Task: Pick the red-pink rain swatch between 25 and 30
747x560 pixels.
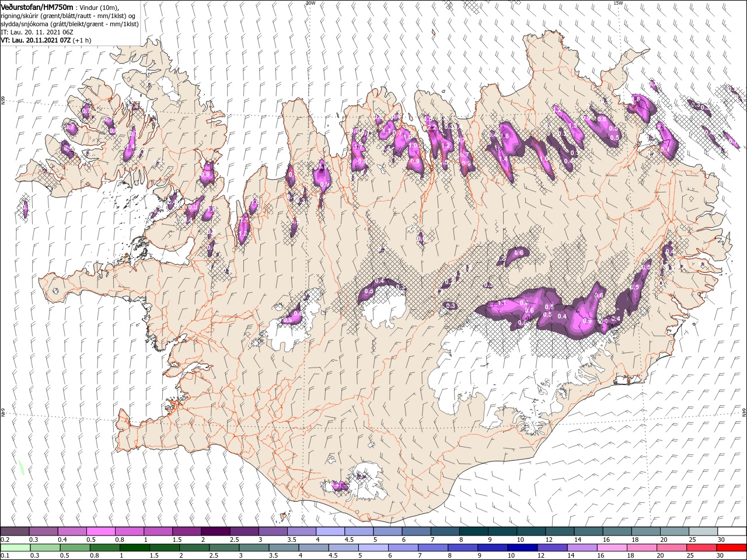Action: pyautogui.click(x=700, y=548)
